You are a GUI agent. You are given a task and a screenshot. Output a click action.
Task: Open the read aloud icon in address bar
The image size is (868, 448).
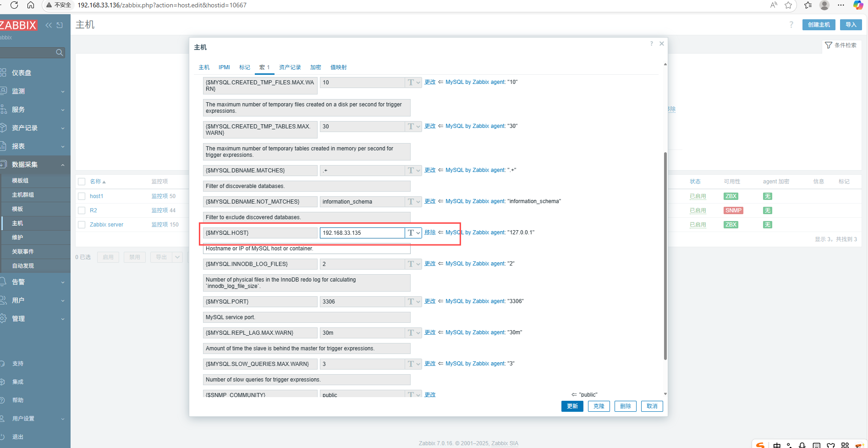click(x=774, y=5)
